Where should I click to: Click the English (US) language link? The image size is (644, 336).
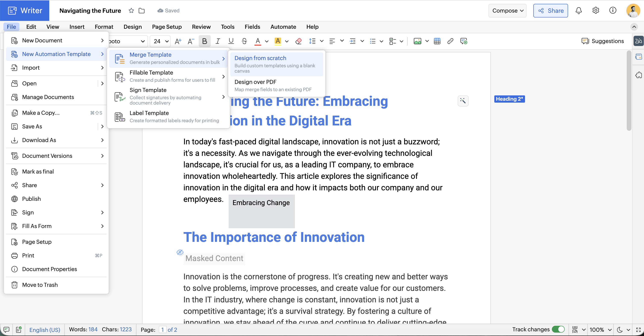pyautogui.click(x=45, y=330)
